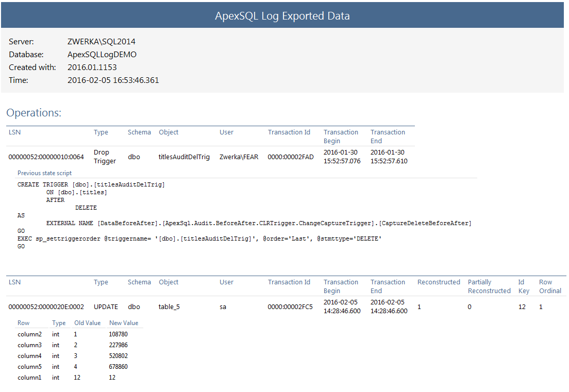Click the EXEC sp_settriggerorder line
Screen dimensions: 569x392
(199, 238)
